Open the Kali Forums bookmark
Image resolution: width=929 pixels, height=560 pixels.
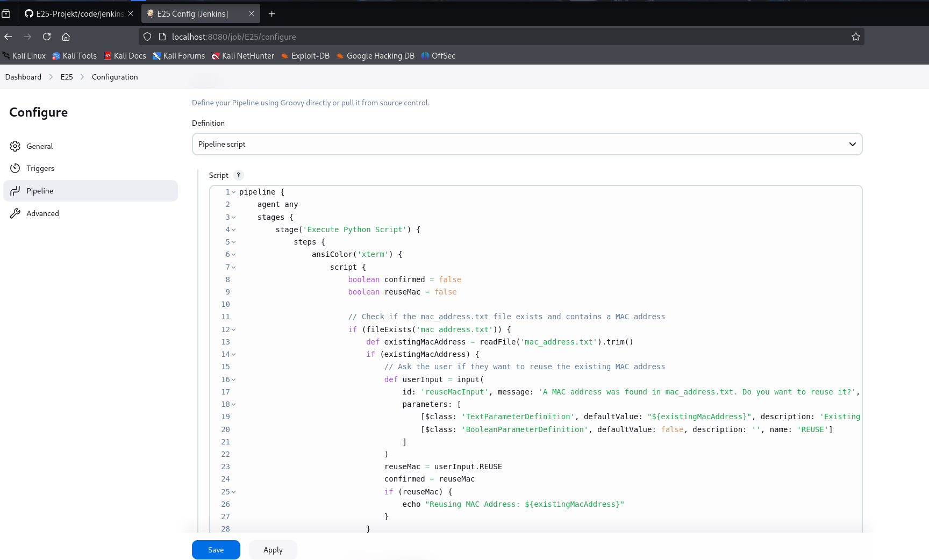point(178,56)
